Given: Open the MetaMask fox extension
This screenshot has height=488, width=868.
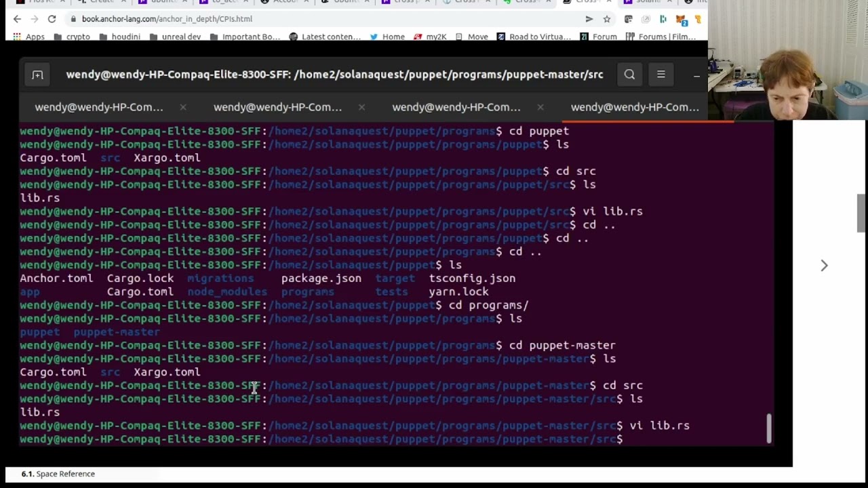Looking at the screenshot, I should point(681,19).
